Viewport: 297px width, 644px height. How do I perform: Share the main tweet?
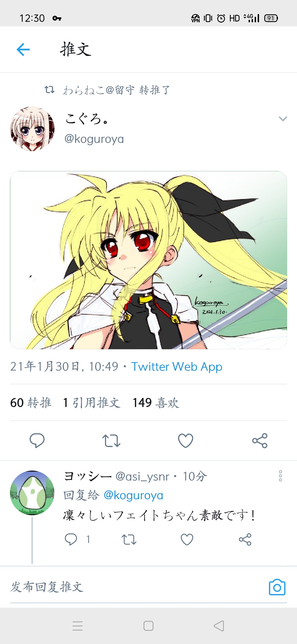(x=260, y=440)
